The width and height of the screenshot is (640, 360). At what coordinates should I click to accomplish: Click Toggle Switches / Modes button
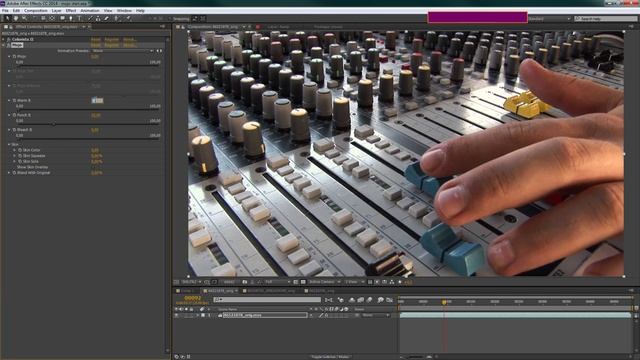(330, 357)
